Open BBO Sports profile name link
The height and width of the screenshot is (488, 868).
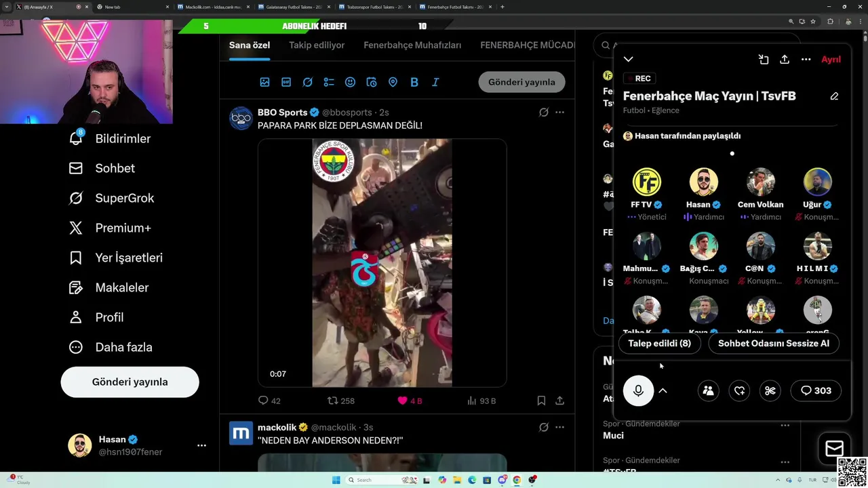[x=283, y=113]
